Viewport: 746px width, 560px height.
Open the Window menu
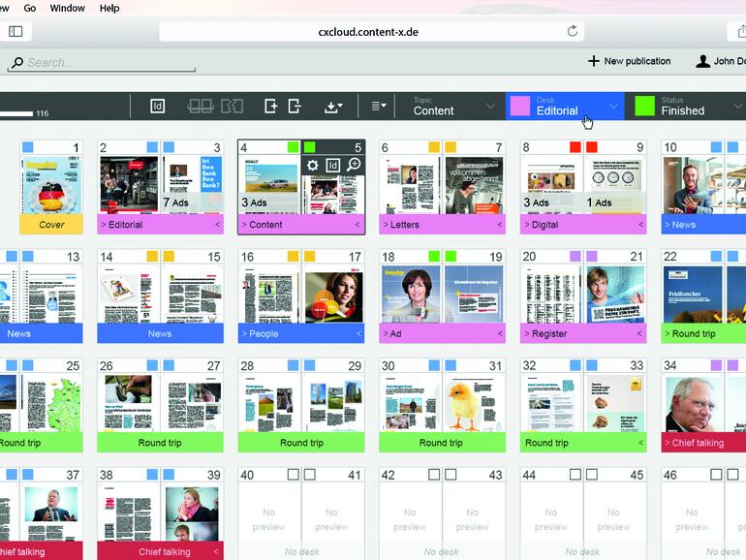tap(67, 8)
